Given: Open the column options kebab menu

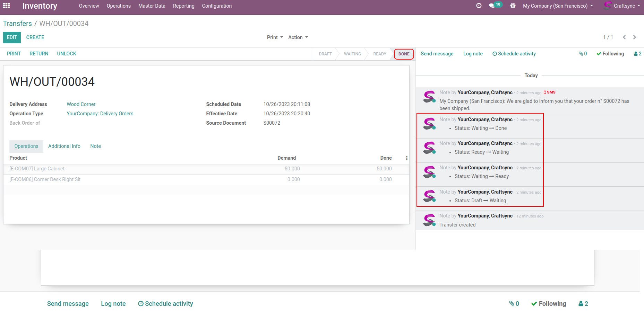Looking at the screenshot, I should [x=406, y=158].
